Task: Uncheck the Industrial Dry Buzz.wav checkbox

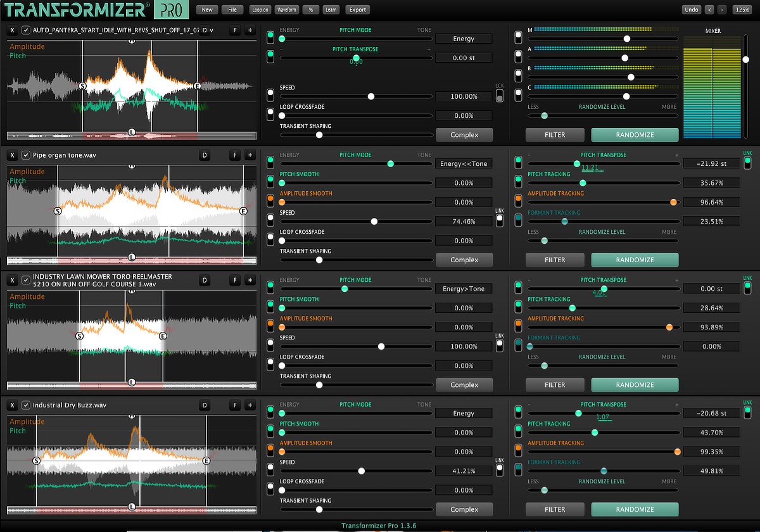Action: (26, 405)
